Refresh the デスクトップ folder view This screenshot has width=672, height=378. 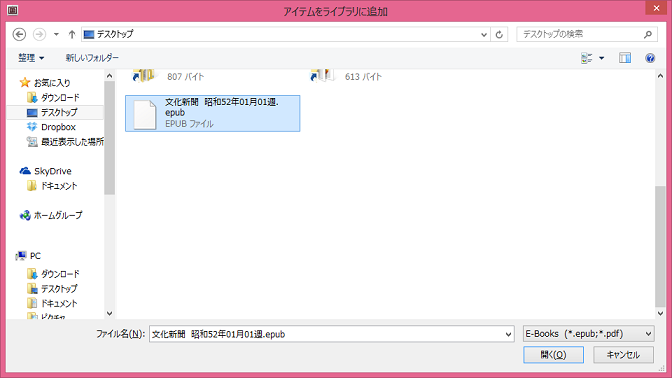tap(499, 35)
